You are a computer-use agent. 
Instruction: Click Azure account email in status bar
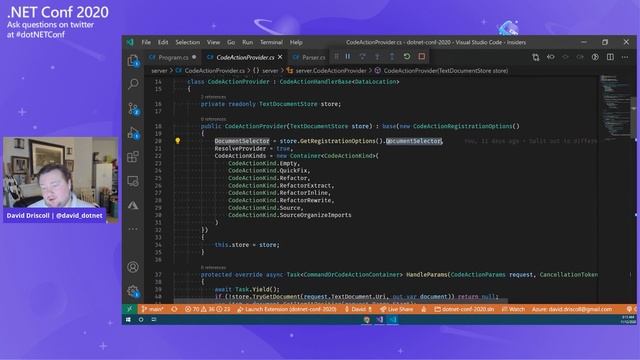click(572, 309)
